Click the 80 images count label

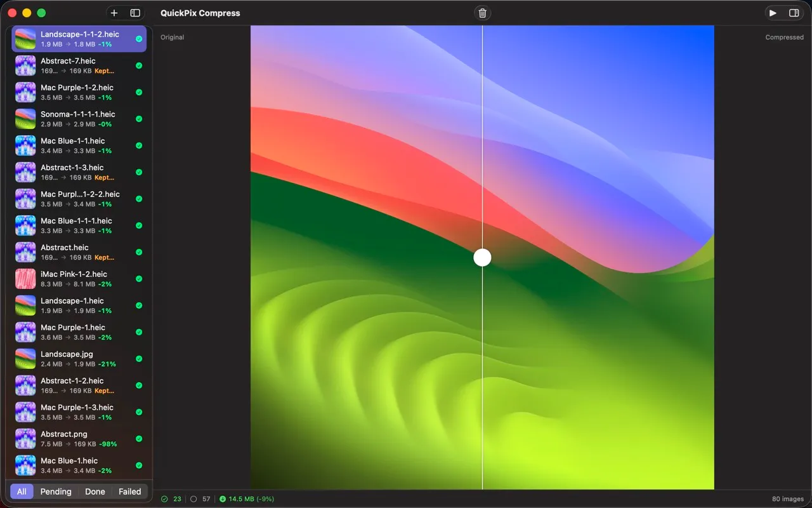click(x=788, y=499)
